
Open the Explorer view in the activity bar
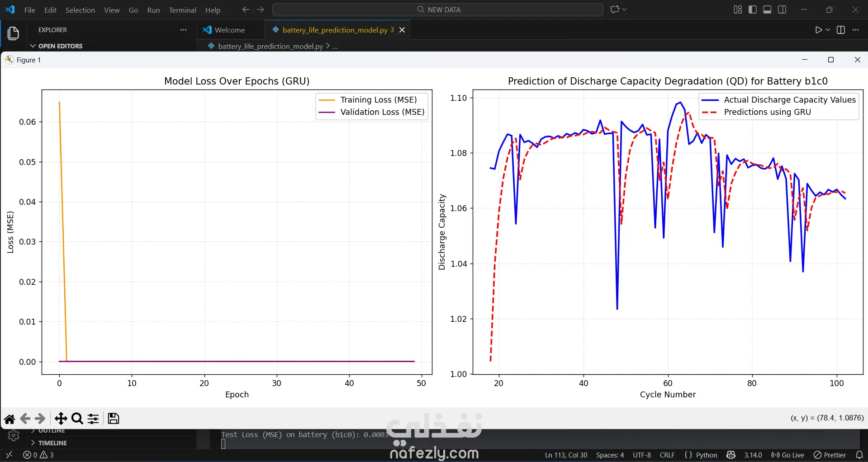pyautogui.click(x=13, y=33)
